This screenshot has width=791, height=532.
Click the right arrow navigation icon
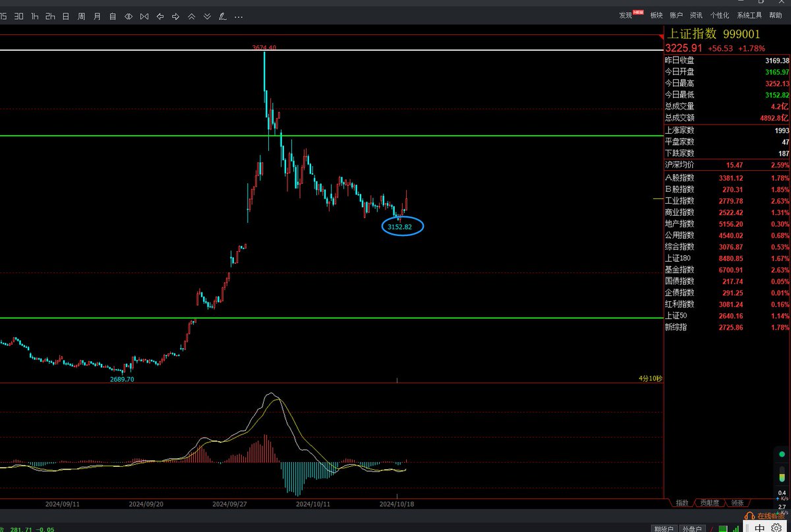(176, 16)
